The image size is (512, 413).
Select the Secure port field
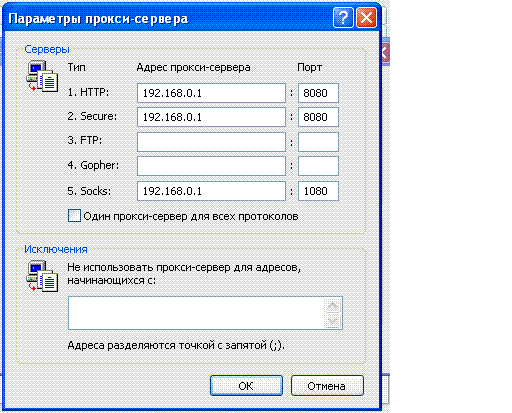point(318,117)
